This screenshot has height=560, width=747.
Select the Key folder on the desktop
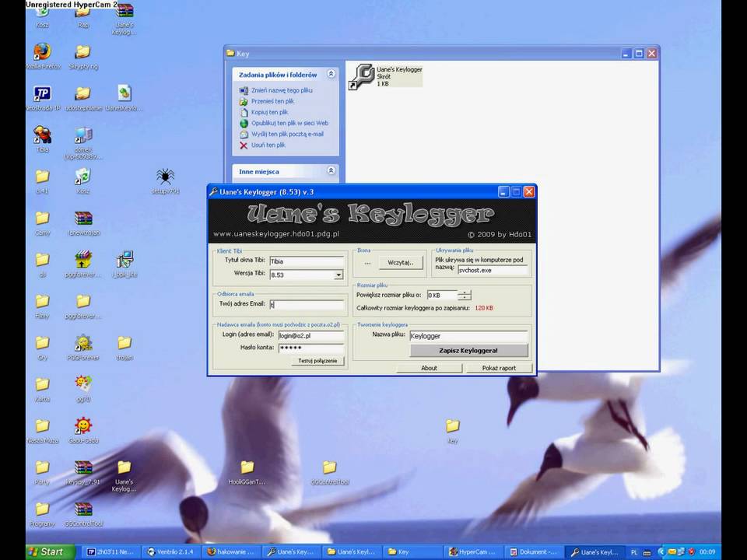coord(453,425)
